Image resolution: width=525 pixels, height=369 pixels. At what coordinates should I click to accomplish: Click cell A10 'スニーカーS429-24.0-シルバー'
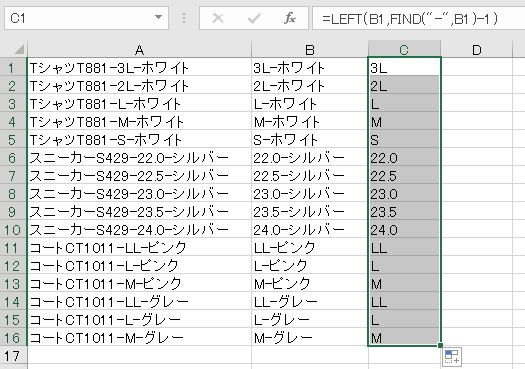tap(139, 230)
